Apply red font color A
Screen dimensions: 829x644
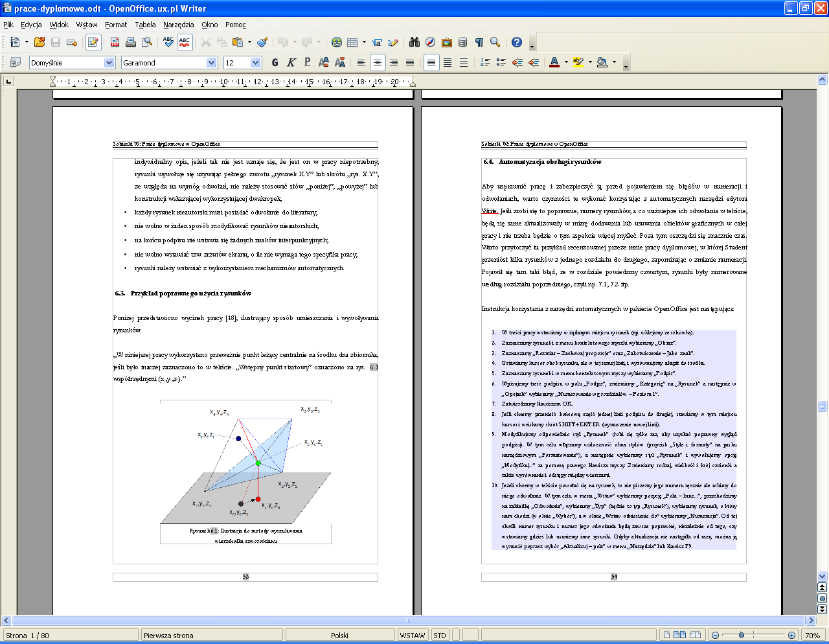click(x=554, y=62)
